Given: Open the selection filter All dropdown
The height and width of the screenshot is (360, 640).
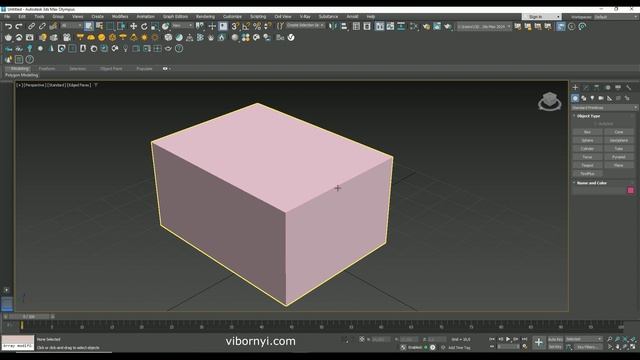Looking at the screenshot, I should (71, 26).
